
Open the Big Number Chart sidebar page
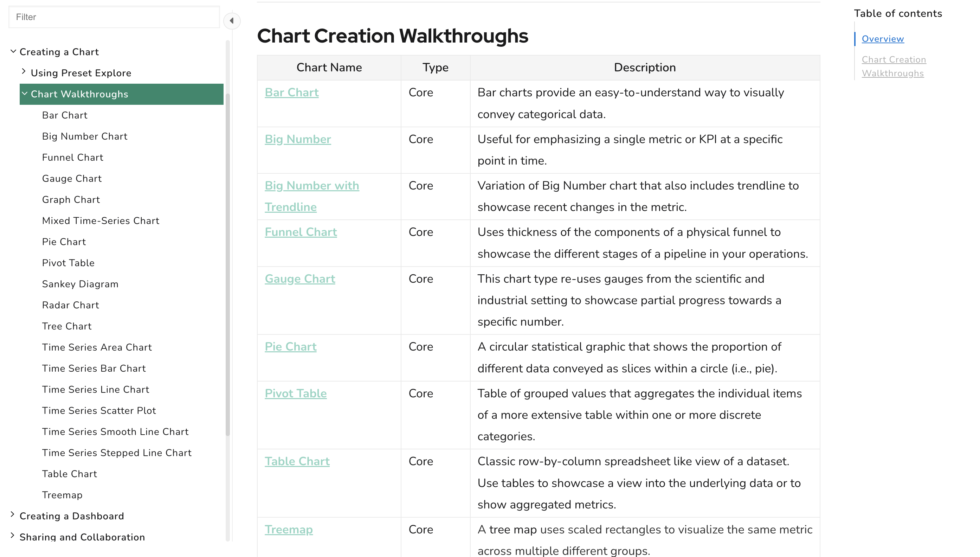(x=84, y=136)
